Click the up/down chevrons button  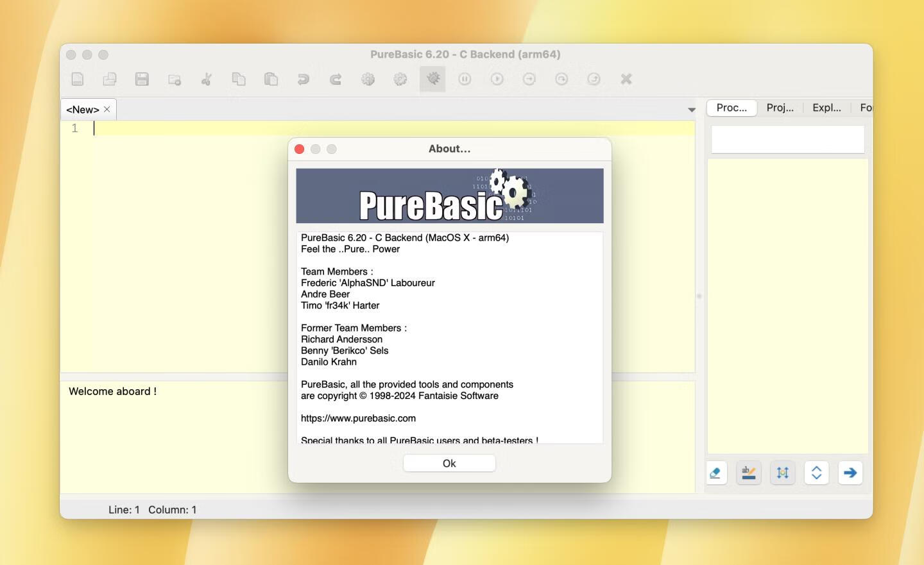[x=817, y=473]
